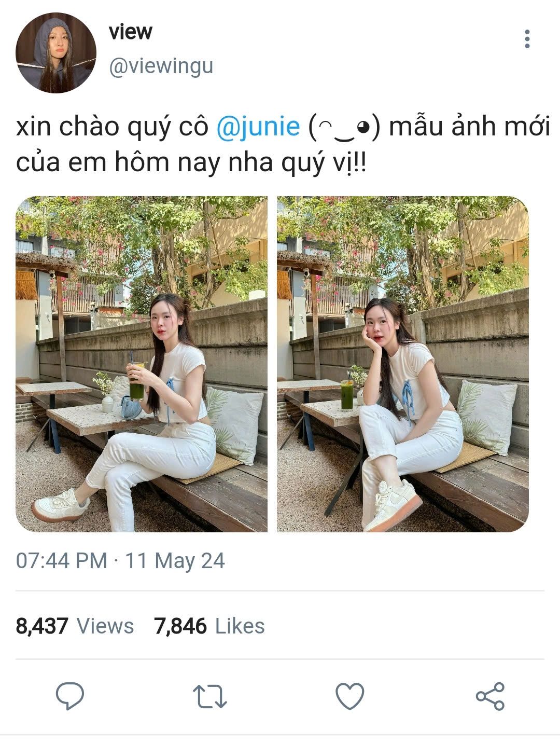This screenshot has height=744, width=560.
Task: Open the left photo with the drink
Action: 142,364
